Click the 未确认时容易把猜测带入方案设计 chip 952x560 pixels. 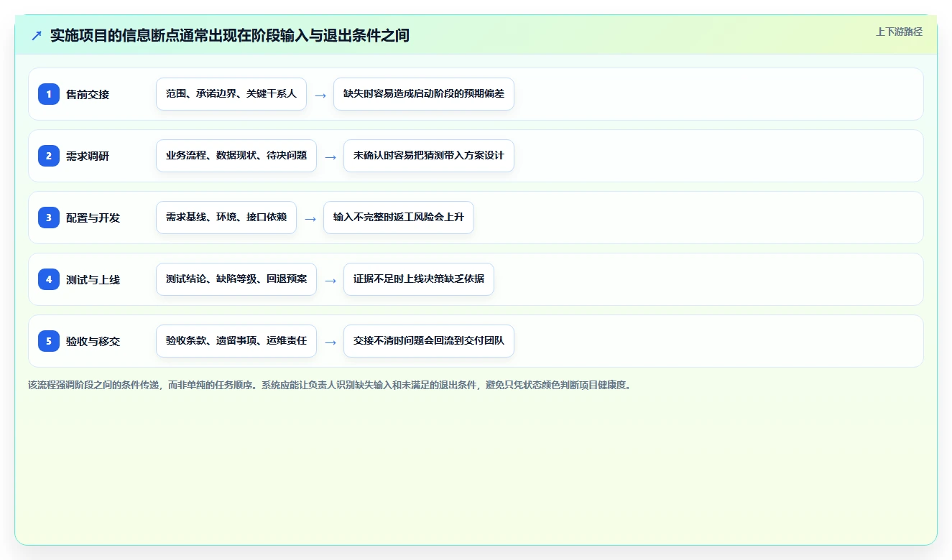pyautogui.click(x=429, y=156)
